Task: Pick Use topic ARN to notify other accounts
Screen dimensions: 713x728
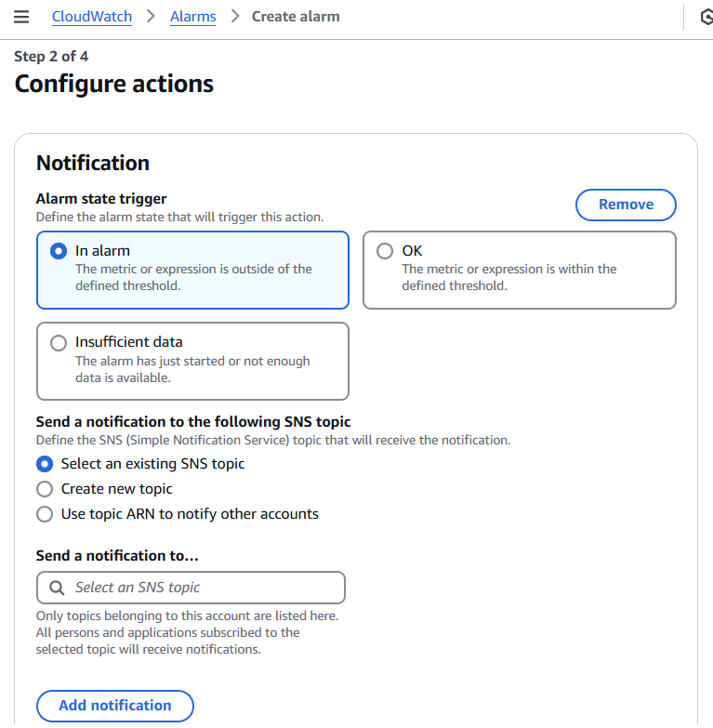Action: 45,514
